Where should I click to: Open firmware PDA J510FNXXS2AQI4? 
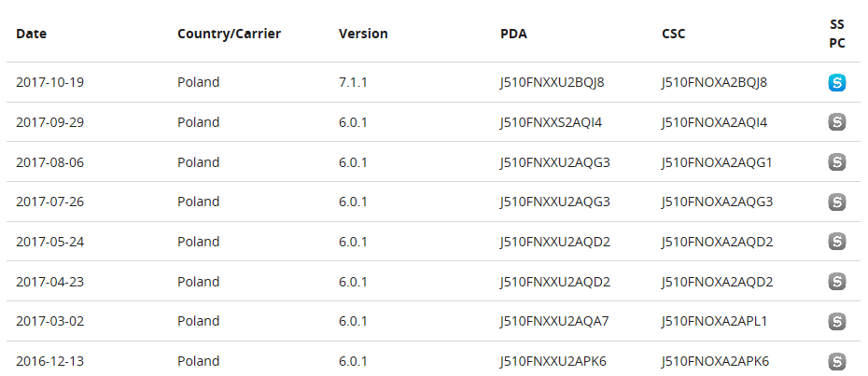pyautogui.click(x=551, y=122)
